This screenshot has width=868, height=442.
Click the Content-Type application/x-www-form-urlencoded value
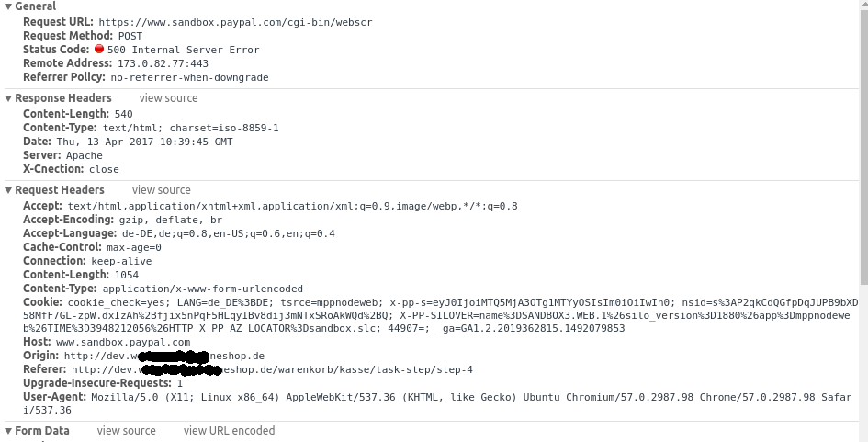point(203,289)
